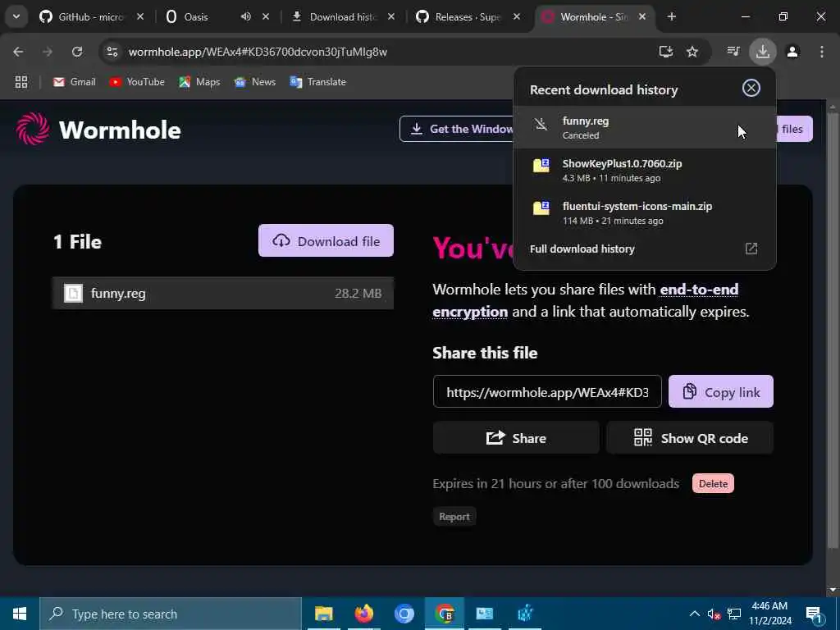Open the News bookmark

255,82
